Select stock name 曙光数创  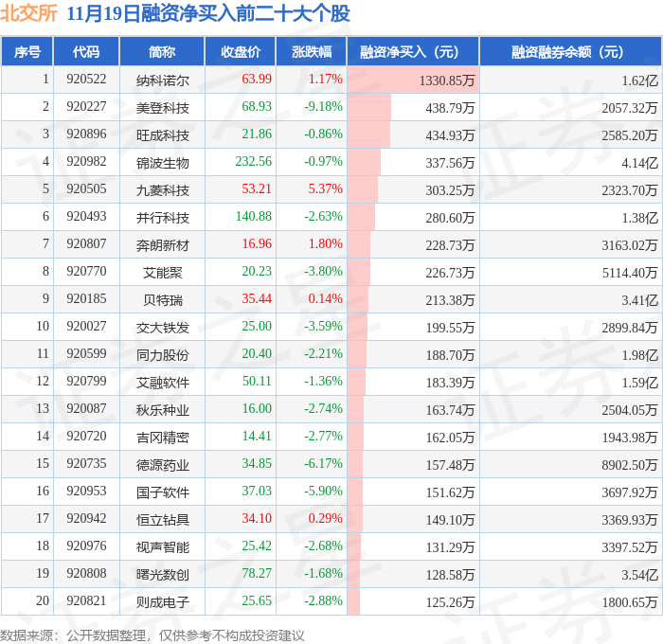click(162, 575)
